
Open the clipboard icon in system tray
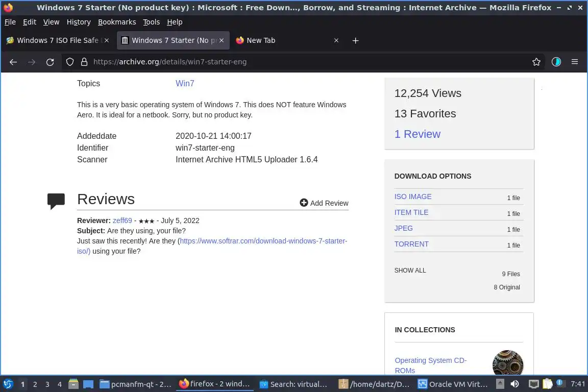click(548, 384)
